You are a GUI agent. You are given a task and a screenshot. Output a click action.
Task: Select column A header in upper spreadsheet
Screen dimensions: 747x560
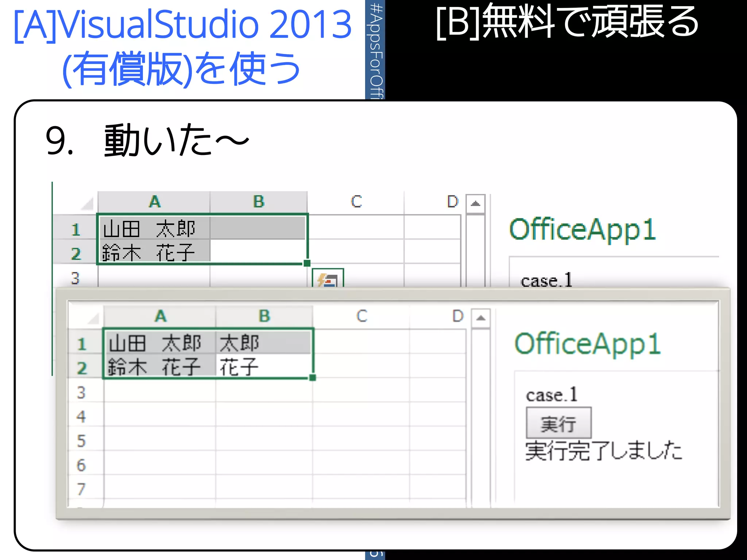[x=154, y=202]
